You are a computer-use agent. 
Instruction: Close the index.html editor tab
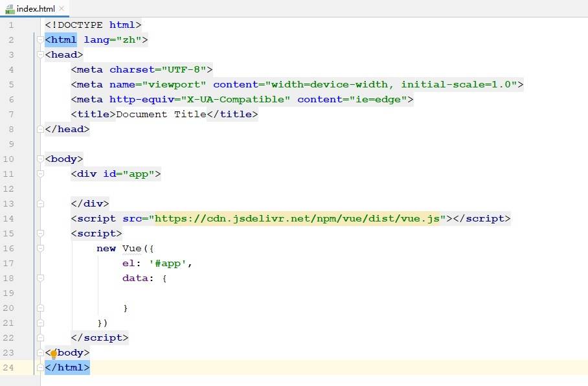pyautogui.click(x=62, y=9)
